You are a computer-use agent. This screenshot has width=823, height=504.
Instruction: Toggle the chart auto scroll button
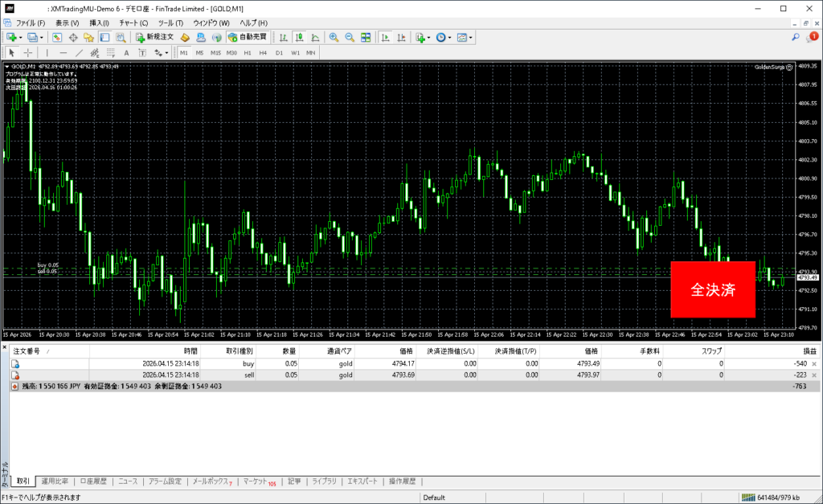386,37
